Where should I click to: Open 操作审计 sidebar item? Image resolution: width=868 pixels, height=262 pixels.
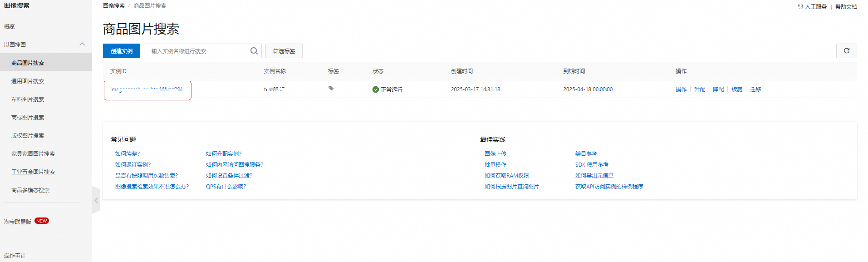click(x=15, y=255)
